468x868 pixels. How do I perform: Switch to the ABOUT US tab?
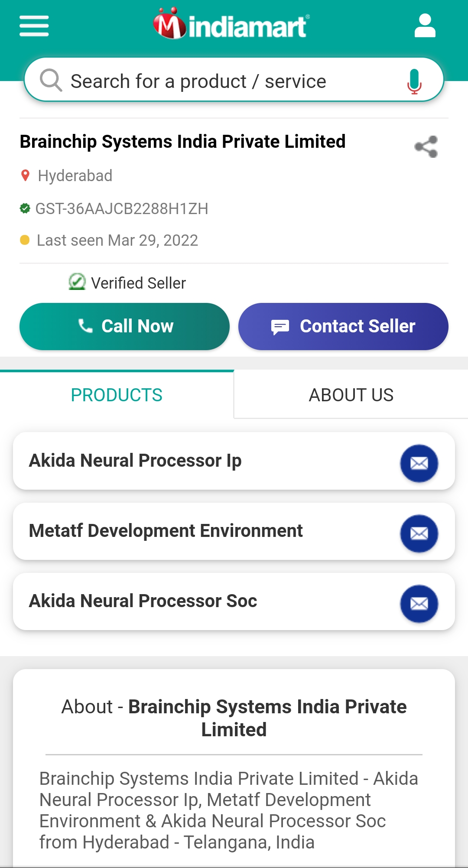tap(351, 395)
